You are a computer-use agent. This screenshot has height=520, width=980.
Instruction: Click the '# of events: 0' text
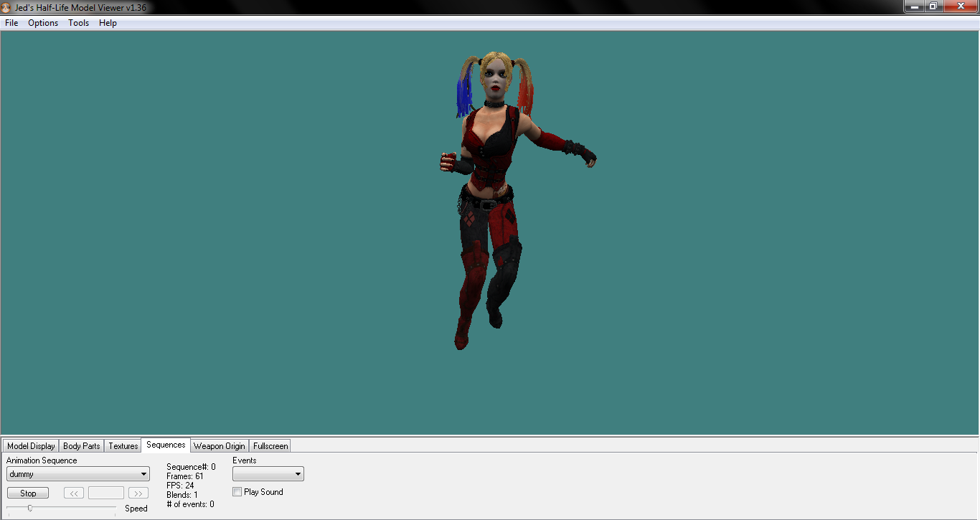190,504
